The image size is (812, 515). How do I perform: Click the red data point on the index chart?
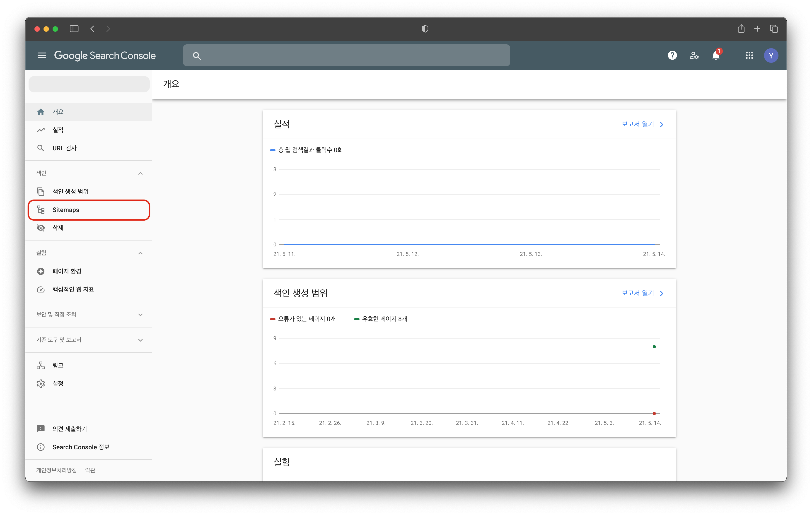[654, 414]
